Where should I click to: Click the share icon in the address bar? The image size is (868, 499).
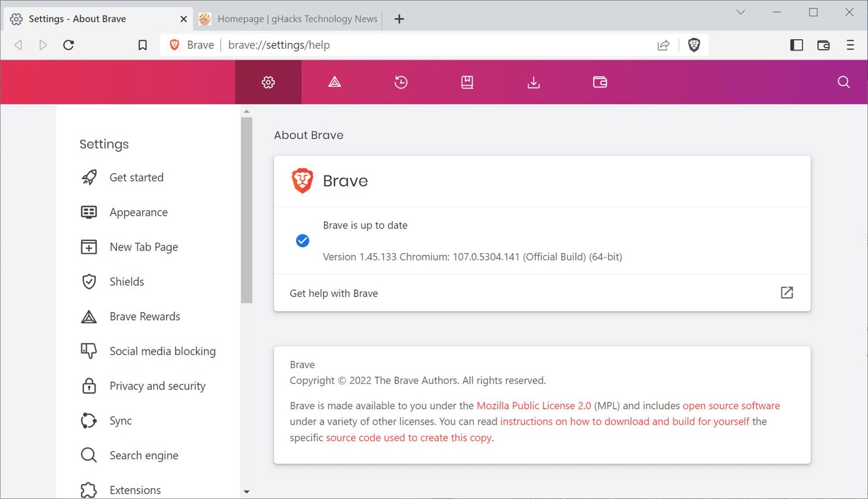663,45
